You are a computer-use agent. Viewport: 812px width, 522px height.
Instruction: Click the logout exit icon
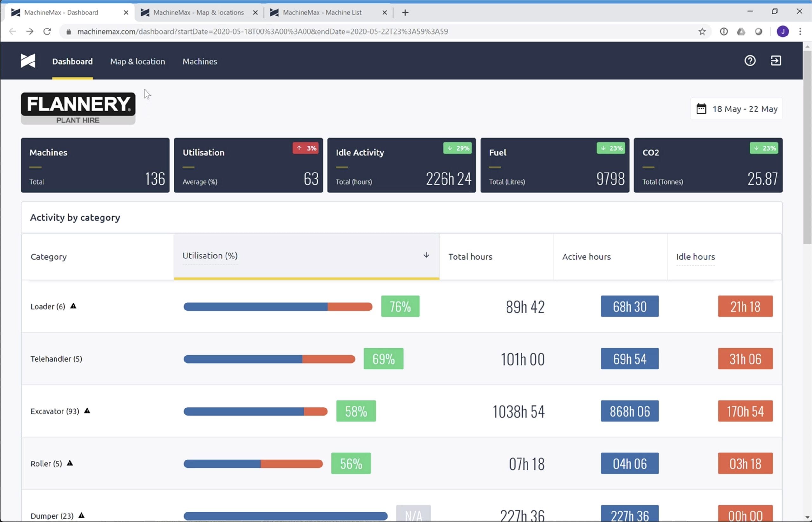[776, 61]
